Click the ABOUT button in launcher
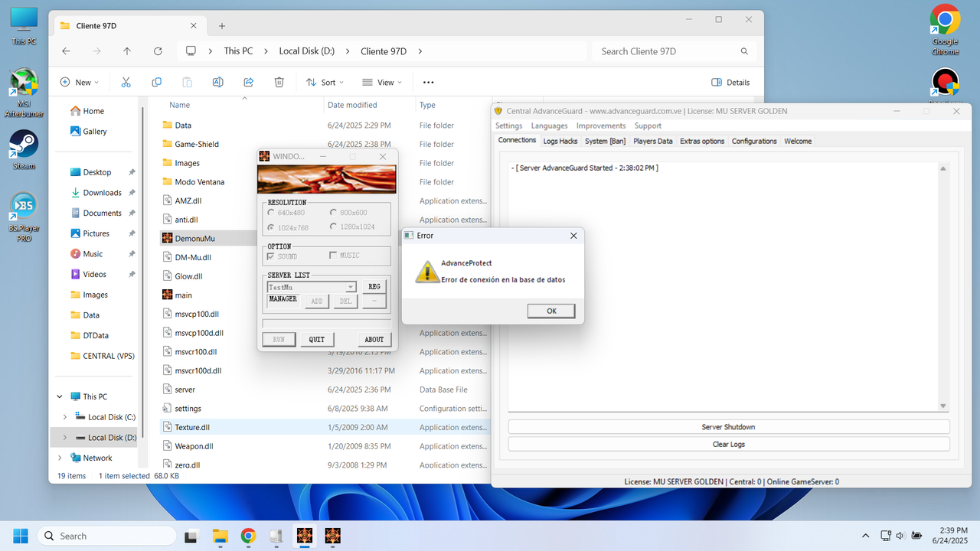The width and height of the screenshot is (980, 551). click(374, 339)
